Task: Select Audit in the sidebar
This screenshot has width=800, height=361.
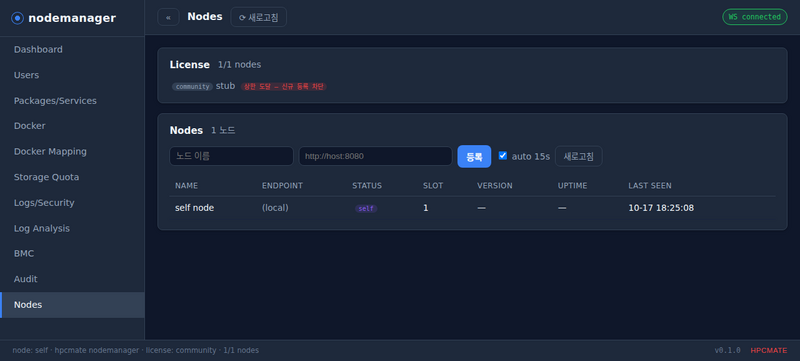Action: pyautogui.click(x=72, y=279)
